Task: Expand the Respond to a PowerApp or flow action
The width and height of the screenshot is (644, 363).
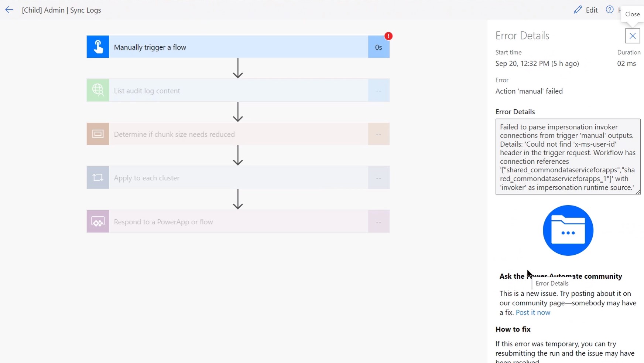Action: pyautogui.click(x=238, y=221)
